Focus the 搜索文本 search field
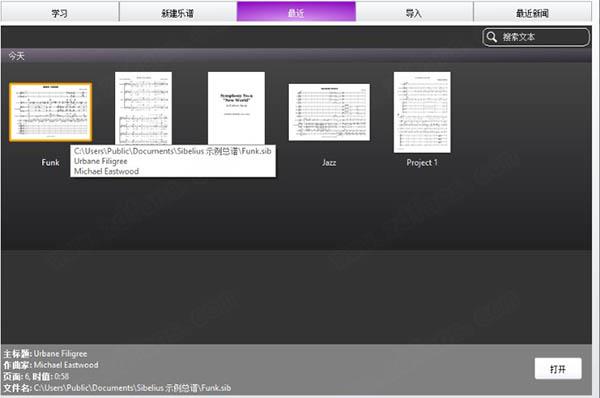Image resolution: width=600 pixels, height=398 pixels. tap(536, 37)
